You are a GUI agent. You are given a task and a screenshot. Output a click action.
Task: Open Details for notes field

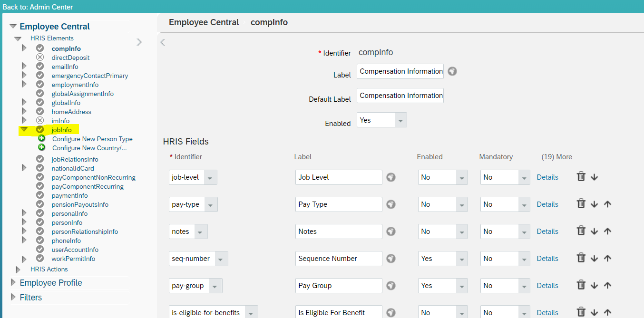547,231
